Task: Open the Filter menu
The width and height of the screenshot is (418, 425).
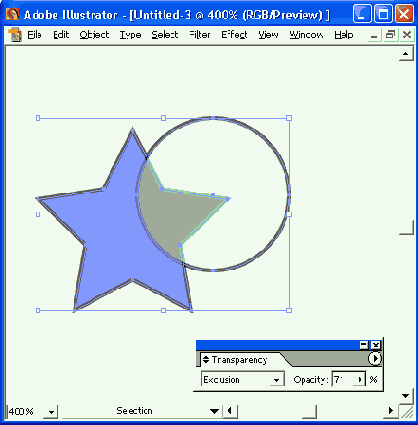Action: point(200,35)
